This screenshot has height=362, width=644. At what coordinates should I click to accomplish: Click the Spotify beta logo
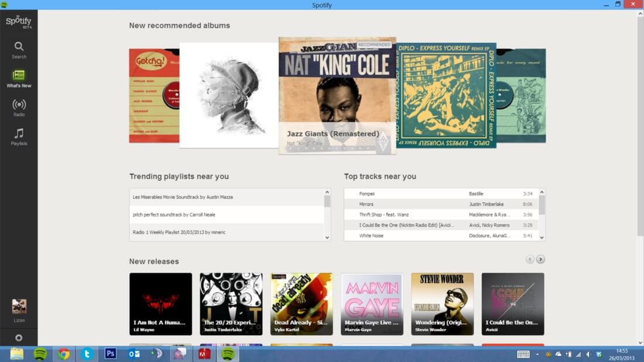[x=19, y=22]
